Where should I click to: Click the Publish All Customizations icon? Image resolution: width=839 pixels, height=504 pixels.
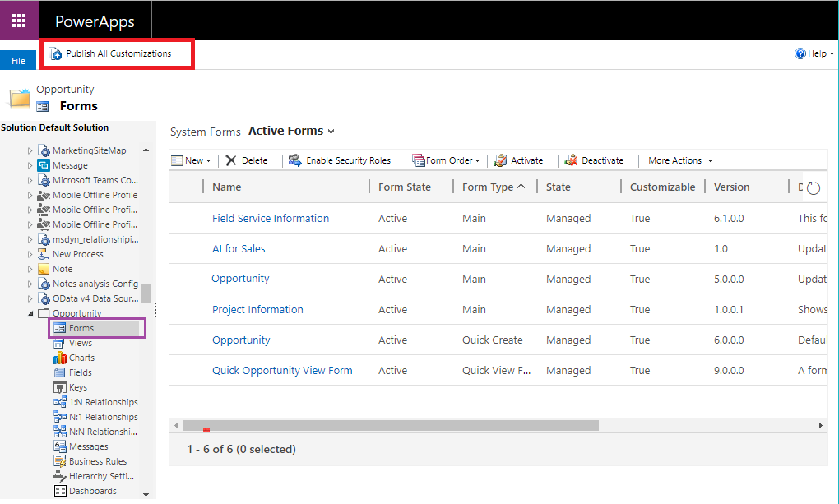coord(55,53)
